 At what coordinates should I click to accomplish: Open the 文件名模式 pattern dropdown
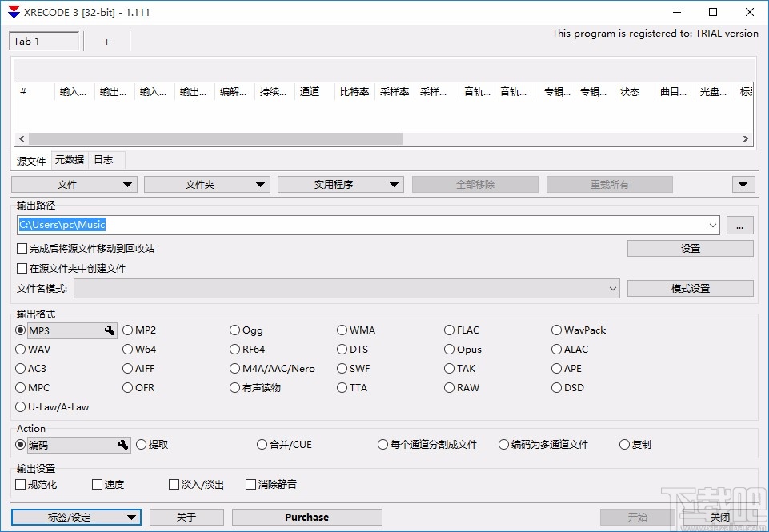click(x=612, y=288)
